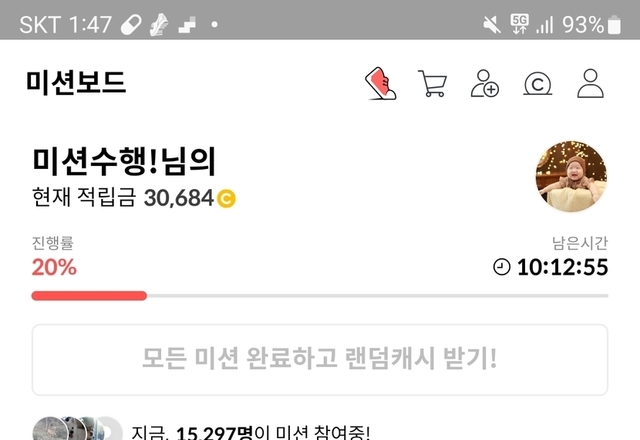Viewport: 640px width, 440px height.
Task: Tap the 5G network indicator icon
Action: (x=519, y=24)
